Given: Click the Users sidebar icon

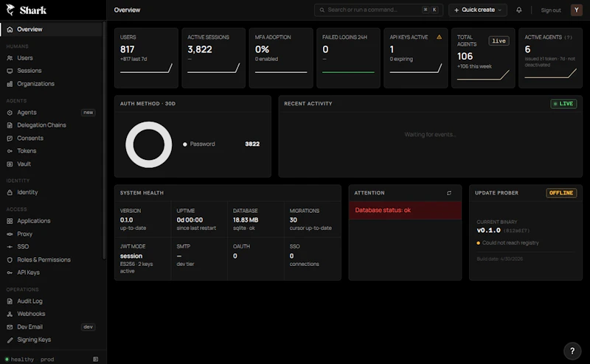Looking at the screenshot, I should click(10, 58).
